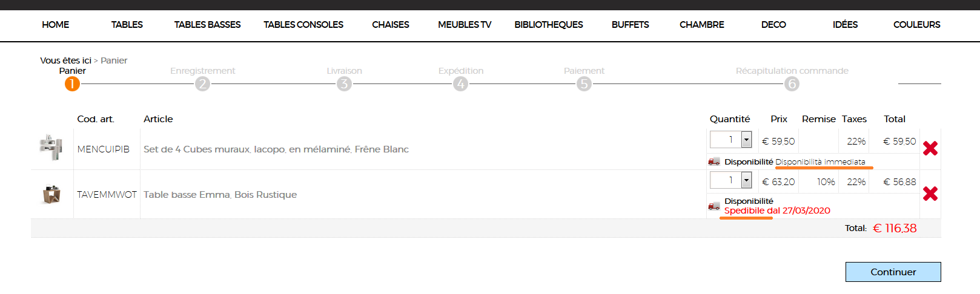Click step 2 Enregistrement circle
Viewport: 980px width, 294px height.
click(x=202, y=83)
